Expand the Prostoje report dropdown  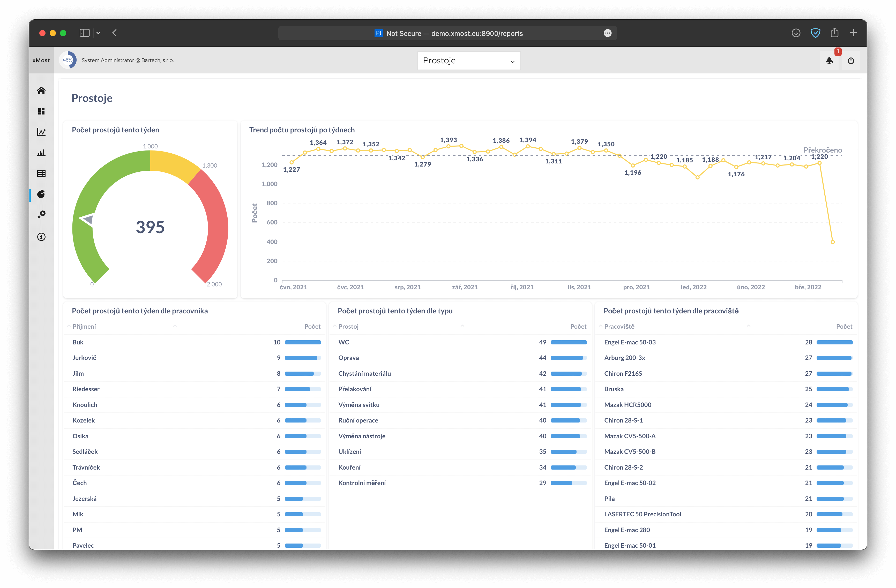(469, 61)
